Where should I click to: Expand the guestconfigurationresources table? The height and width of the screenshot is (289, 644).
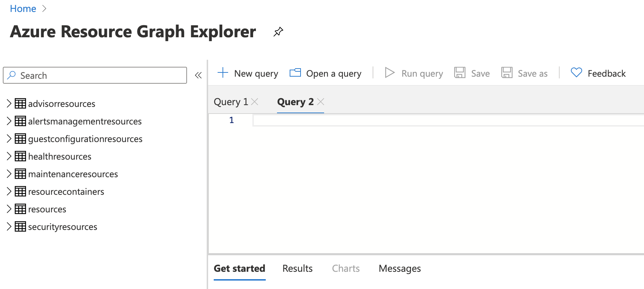[x=9, y=139]
